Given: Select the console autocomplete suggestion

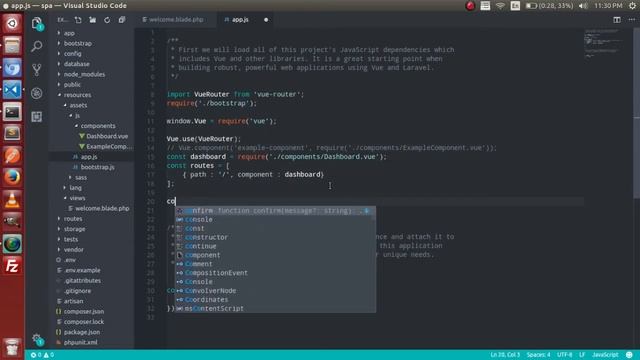Looking at the screenshot, I should (276, 220).
